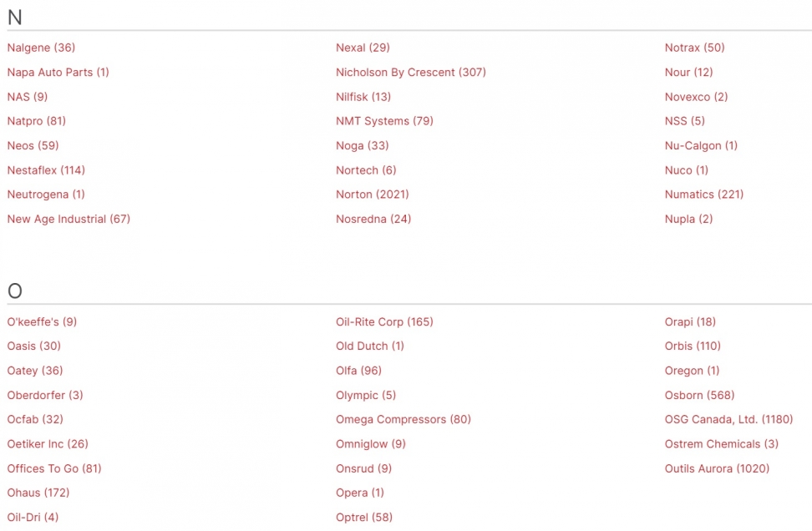Open Omega Compressors (80) link

click(x=403, y=419)
